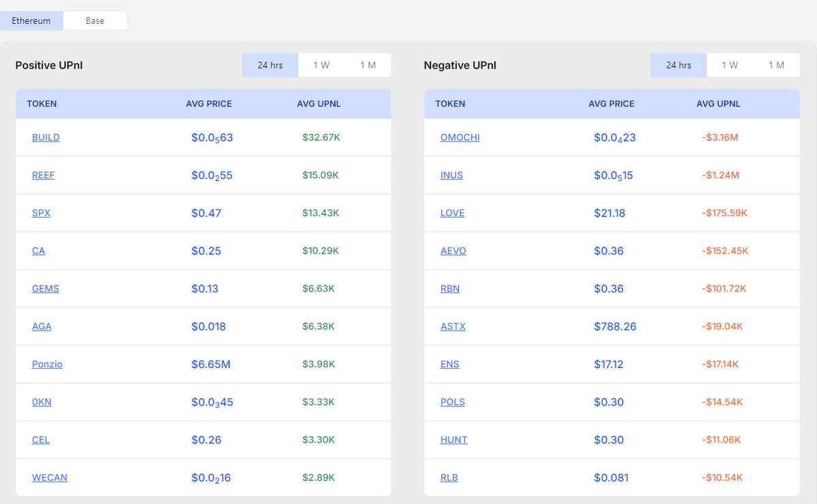Open the Ponzio token link
This screenshot has height=504, width=817.
[47, 365]
